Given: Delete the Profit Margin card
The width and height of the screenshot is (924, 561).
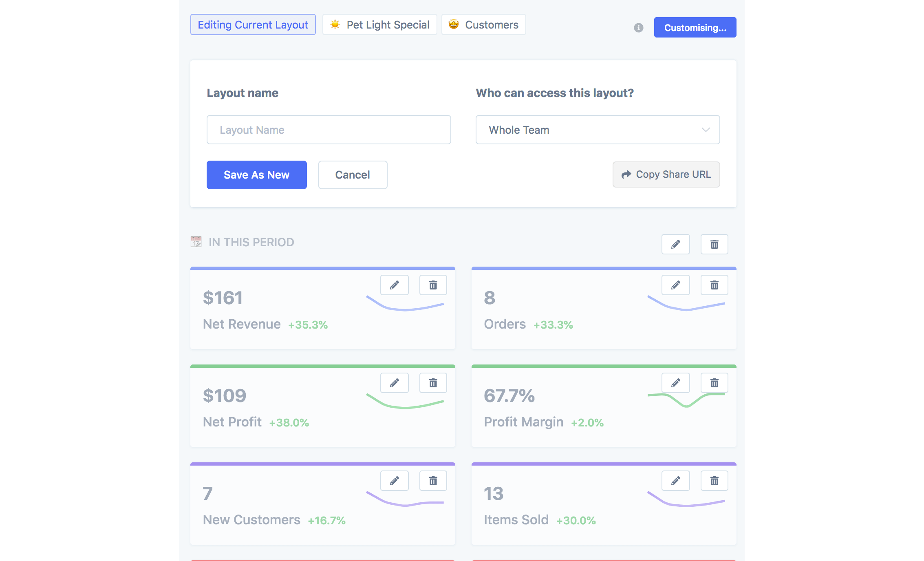Looking at the screenshot, I should click(x=714, y=383).
